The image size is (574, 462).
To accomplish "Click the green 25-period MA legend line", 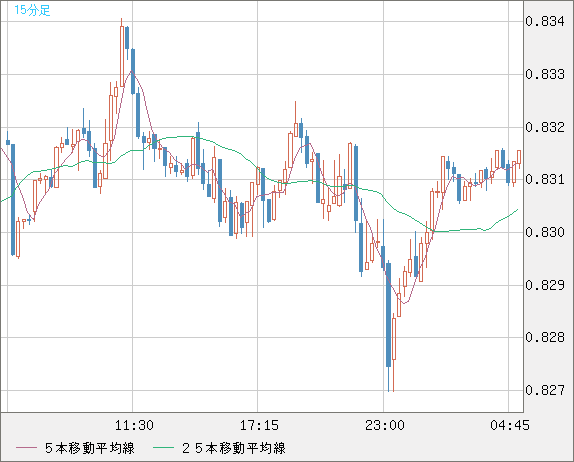I will tap(163, 448).
